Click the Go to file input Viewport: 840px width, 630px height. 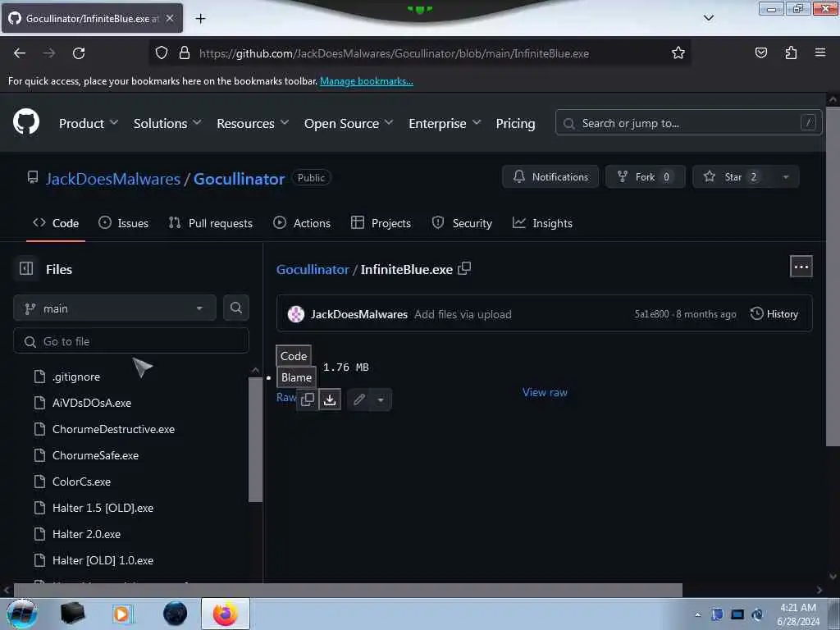point(131,341)
